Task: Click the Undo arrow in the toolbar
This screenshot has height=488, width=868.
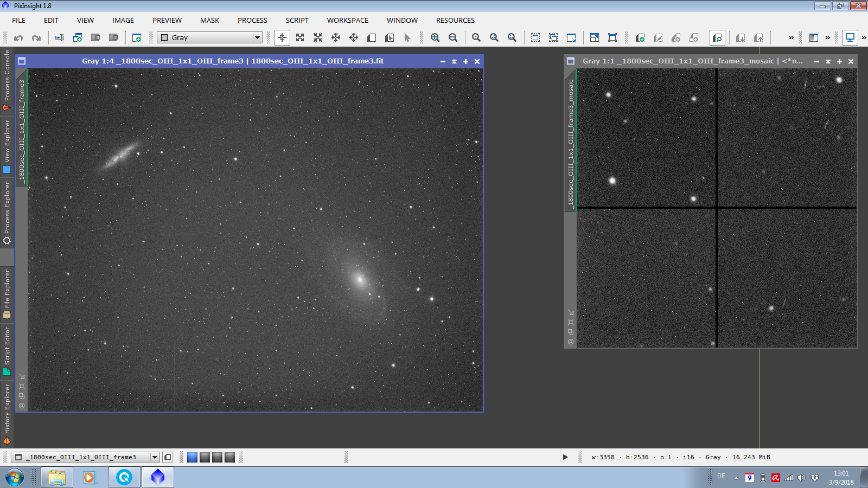Action: pos(18,38)
